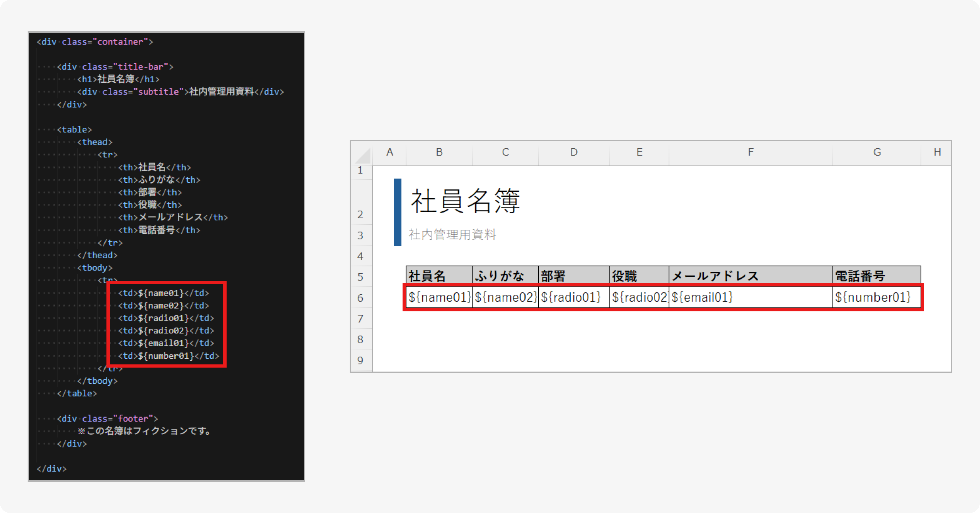Click the 社内管理用資料 subtitle cell
The height and width of the screenshot is (513, 980).
pyautogui.click(x=452, y=235)
